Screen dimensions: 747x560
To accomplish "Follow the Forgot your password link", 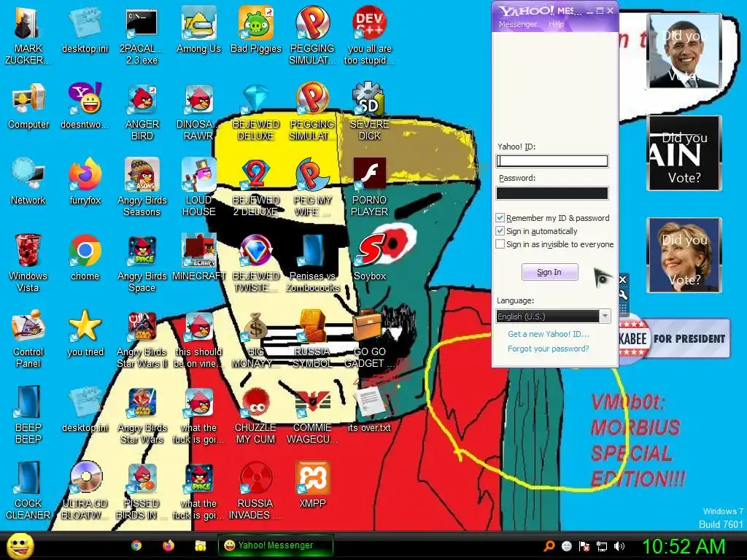I will (x=549, y=349).
